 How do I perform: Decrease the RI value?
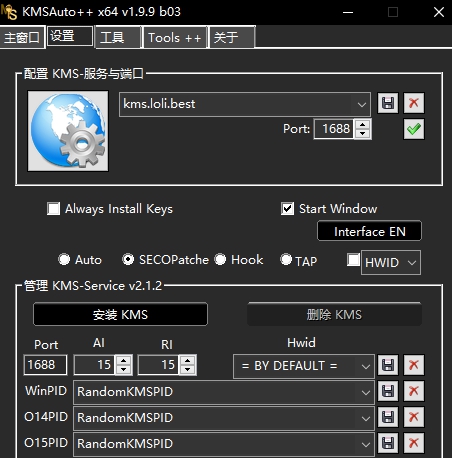point(188,370)
